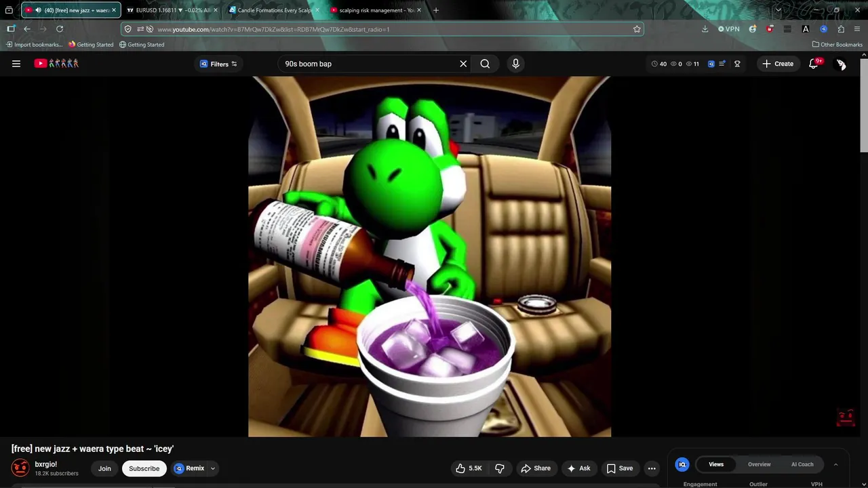
Task: Click the vidIQ Remix button
Action: point(189,468)
